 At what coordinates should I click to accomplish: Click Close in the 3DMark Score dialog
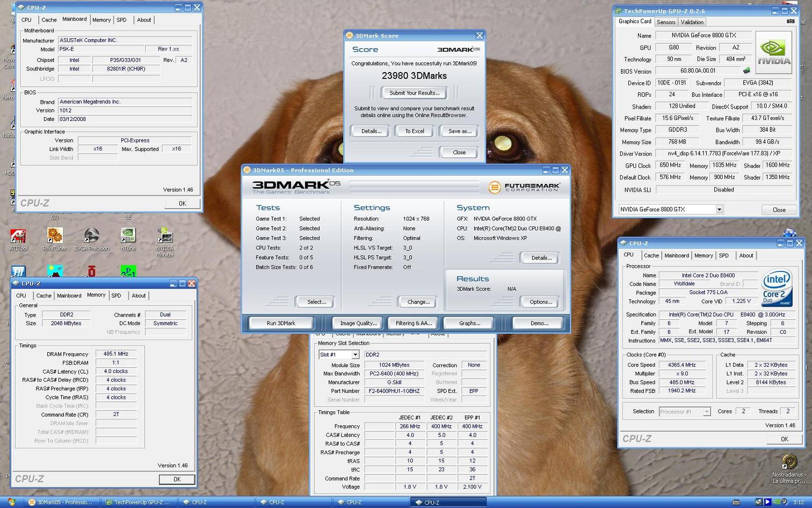click(x=459, y=152)
